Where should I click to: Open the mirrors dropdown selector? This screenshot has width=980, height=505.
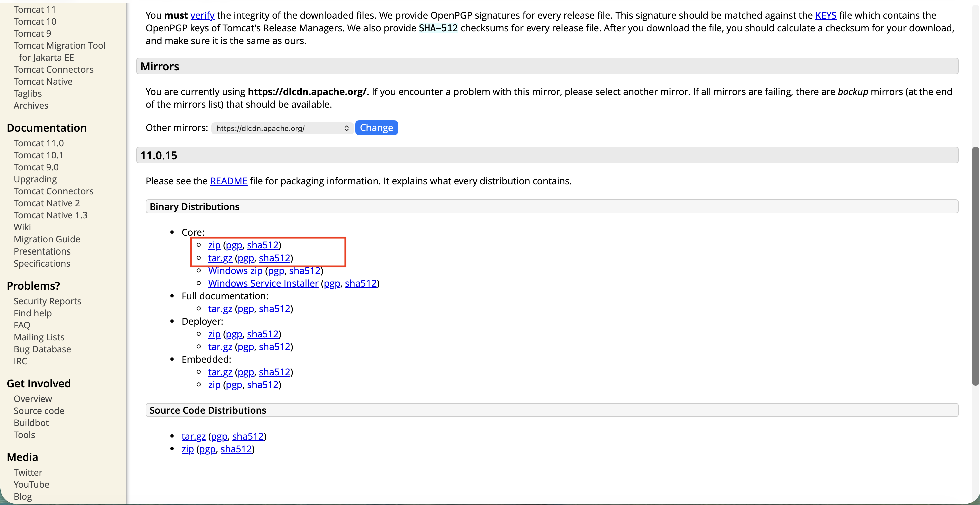click(x=282, y=128)
